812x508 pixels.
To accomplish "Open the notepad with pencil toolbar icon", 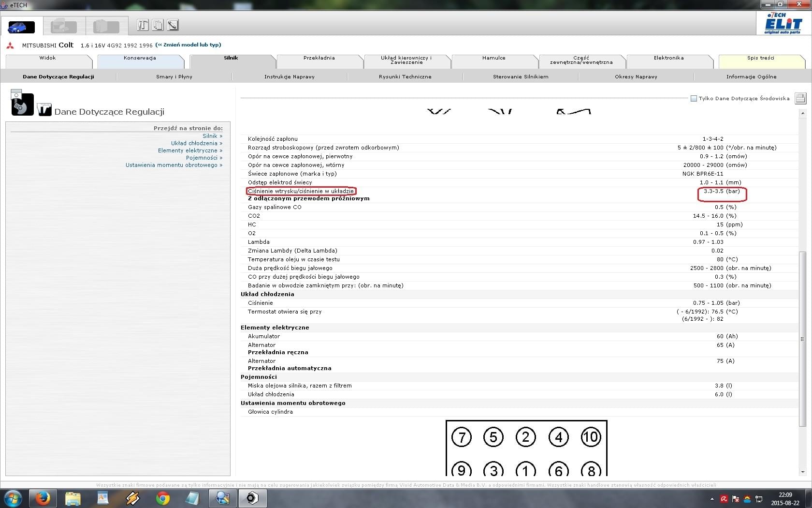I will (173, 25).
